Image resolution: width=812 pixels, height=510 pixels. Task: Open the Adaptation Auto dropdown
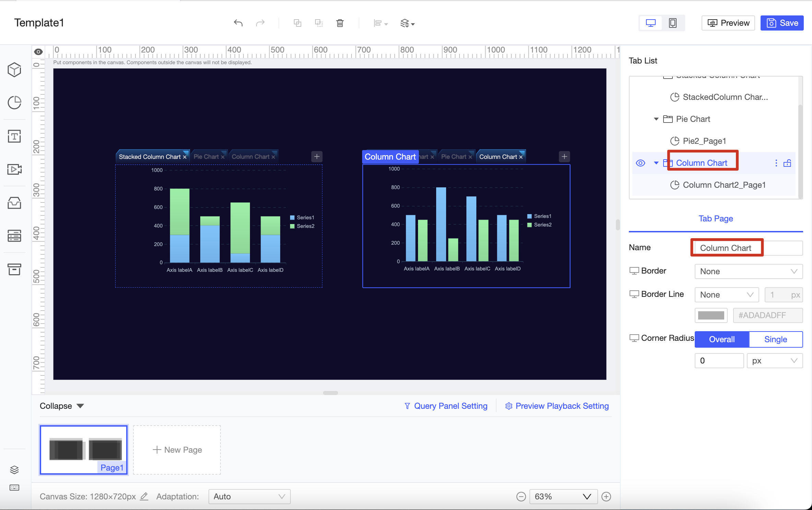pos(249,497)
